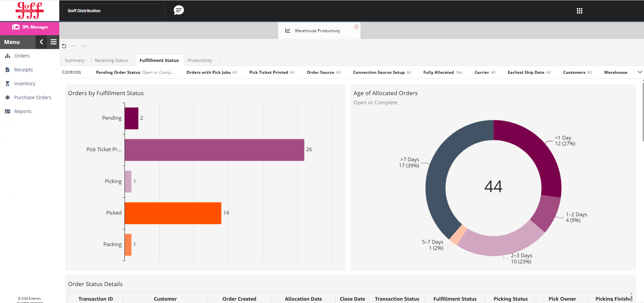The image size is (644, 303).
Task: Open the Fully Allocated filter
Action: coord(442,72)
